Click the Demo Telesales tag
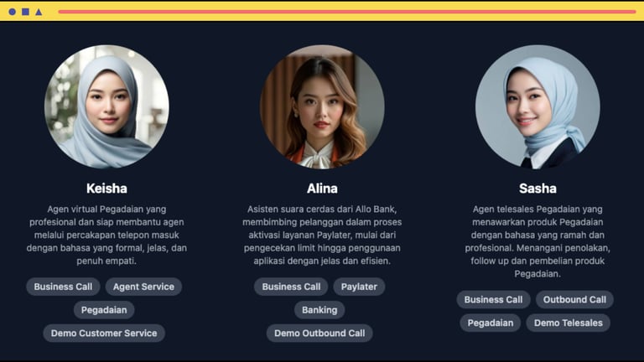This screenshot has width=644, height=362. [568, 323]
